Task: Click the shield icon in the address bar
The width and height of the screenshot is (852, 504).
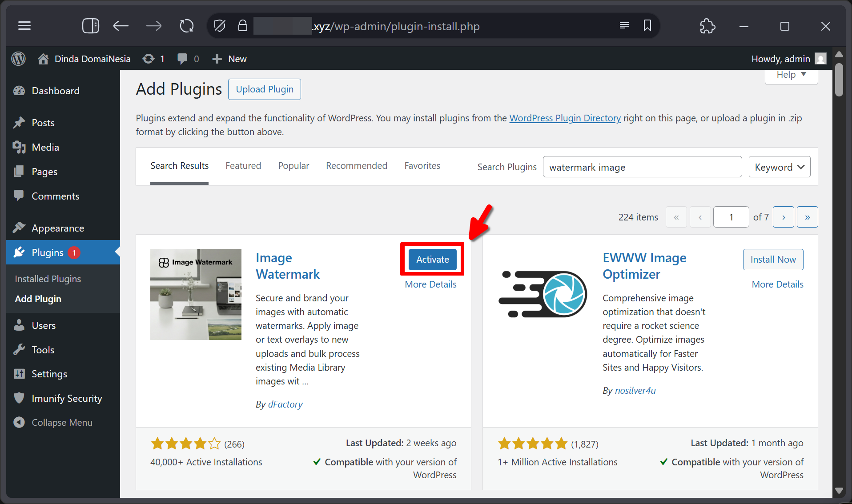Action: (220, 26)
